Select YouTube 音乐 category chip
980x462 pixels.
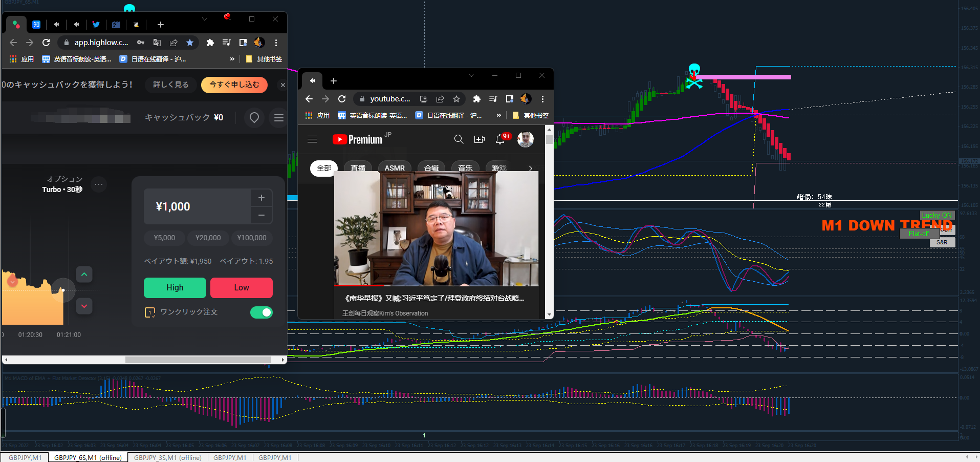pyautogui.click(x=466, y=168)
